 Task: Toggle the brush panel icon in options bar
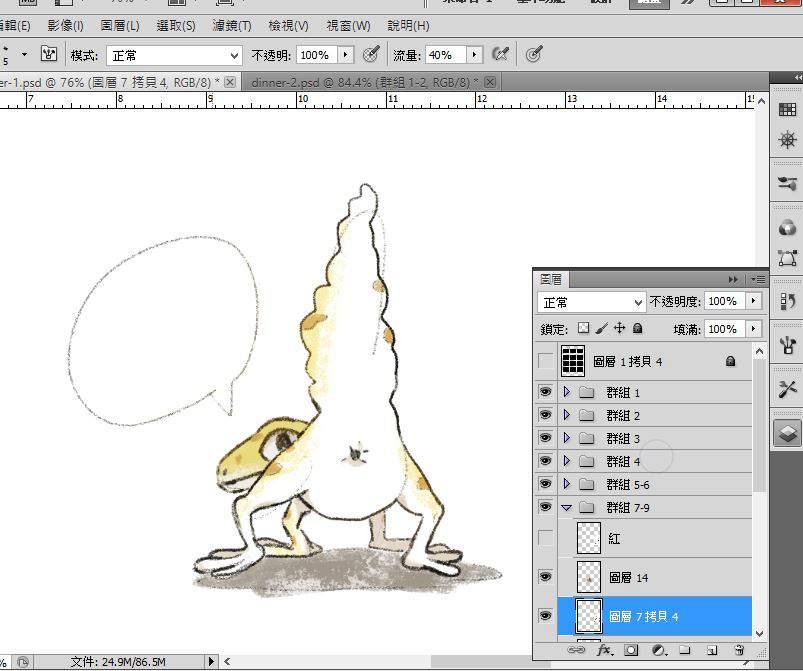(48, 55)
